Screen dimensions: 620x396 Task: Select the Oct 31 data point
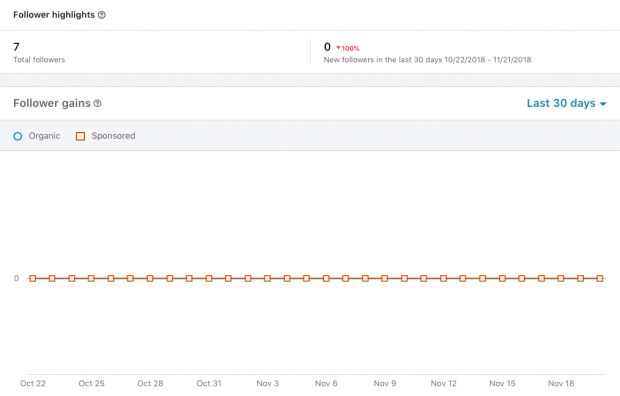(209, 279)
